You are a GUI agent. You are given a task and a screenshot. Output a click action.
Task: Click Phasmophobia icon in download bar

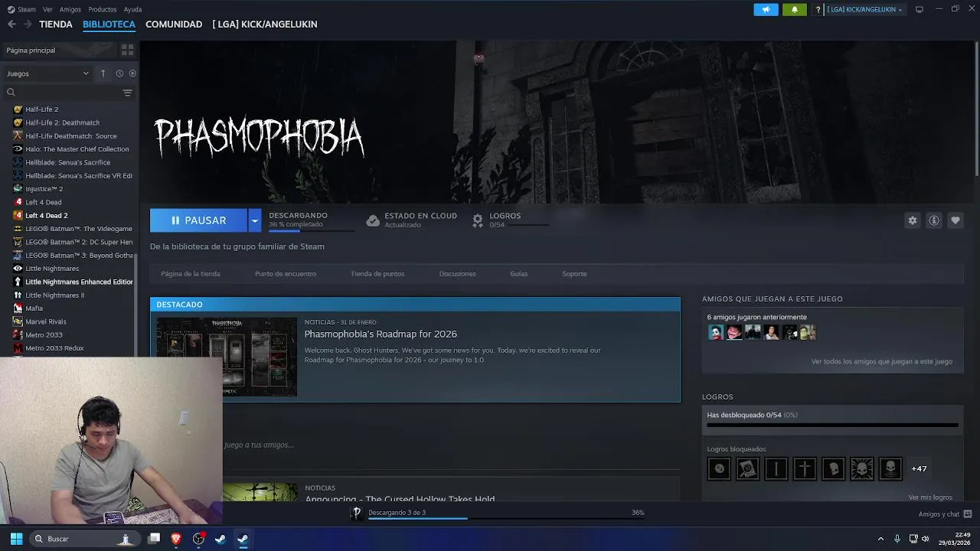click(x=356, y=513)
